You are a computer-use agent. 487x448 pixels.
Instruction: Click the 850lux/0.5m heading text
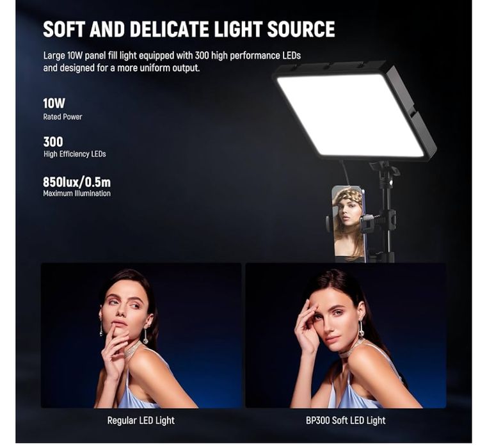coord(77,182)
